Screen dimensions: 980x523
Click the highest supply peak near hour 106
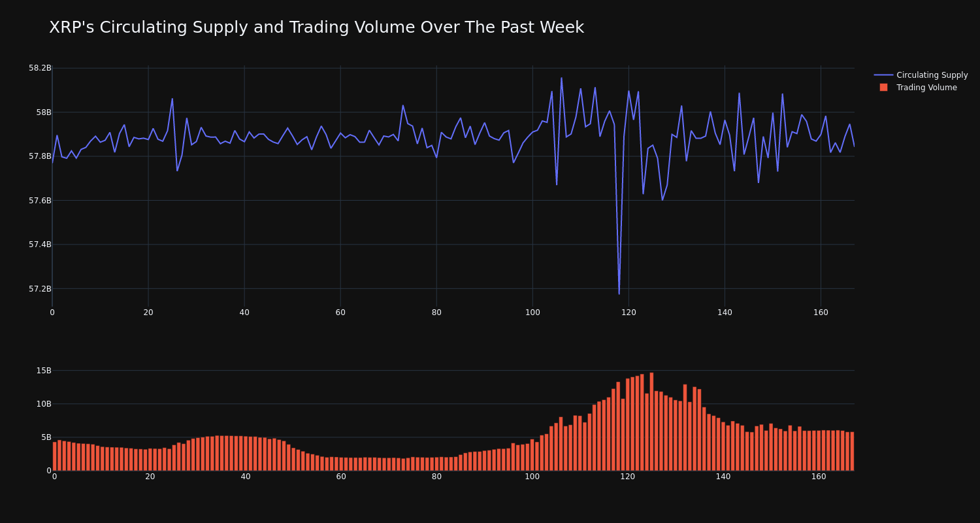(561, 78)
